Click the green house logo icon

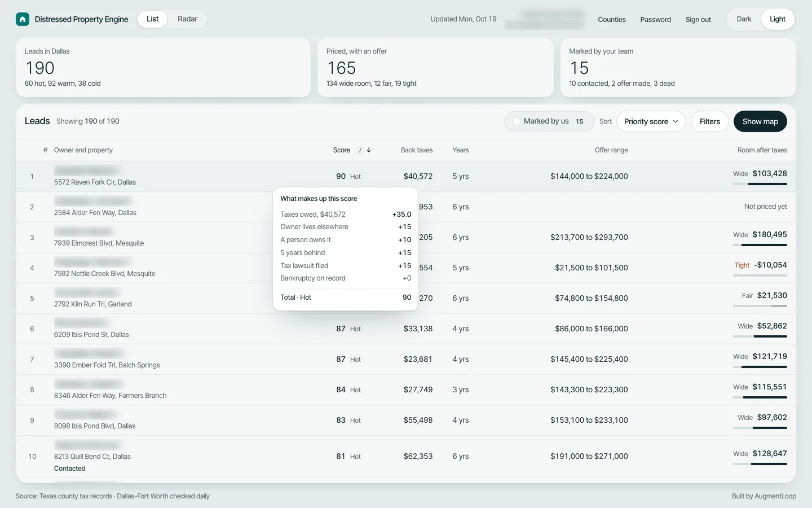pos(23,19)
